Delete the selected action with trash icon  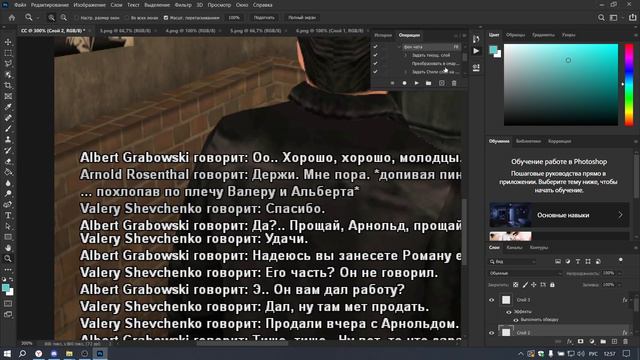pos(454,83)
